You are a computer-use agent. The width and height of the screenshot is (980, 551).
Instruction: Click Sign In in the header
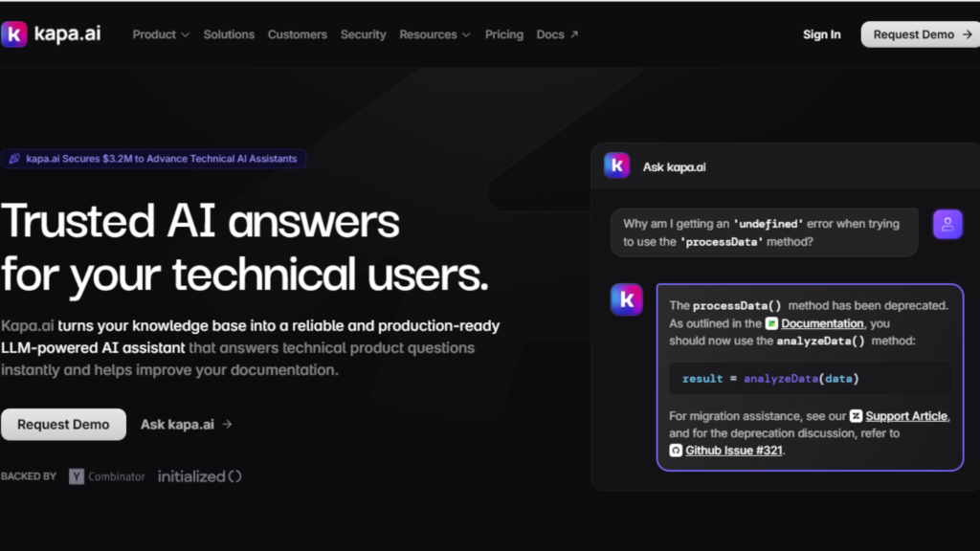pos(821,34)
